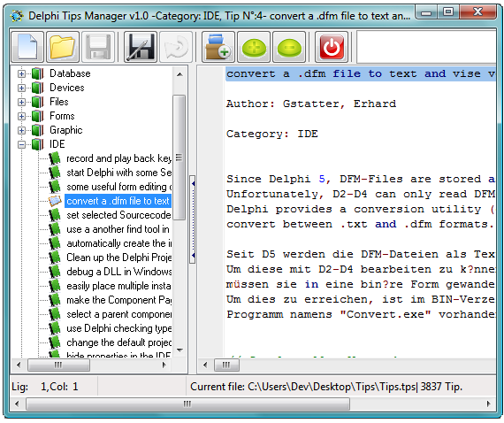Image resolution: width=504 pixels, height=423 pixels.
Task: Open tip 'use Delphi checking type'
Action: click(x=119, y=328)
